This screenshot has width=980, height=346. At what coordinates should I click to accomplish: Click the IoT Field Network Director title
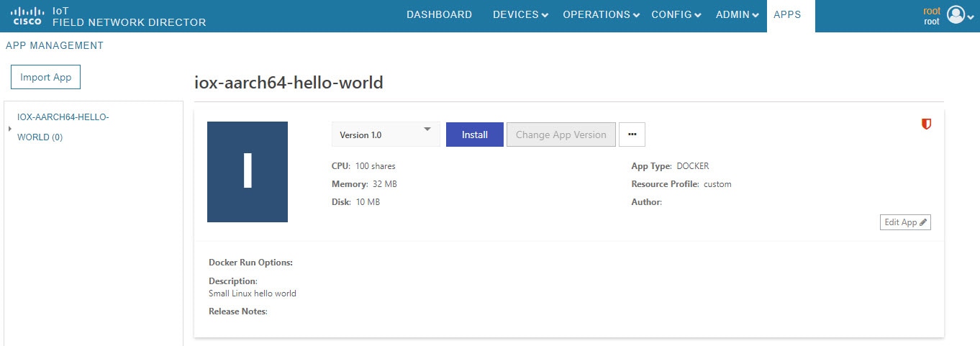pyautogui.click(x=130, y=17)
